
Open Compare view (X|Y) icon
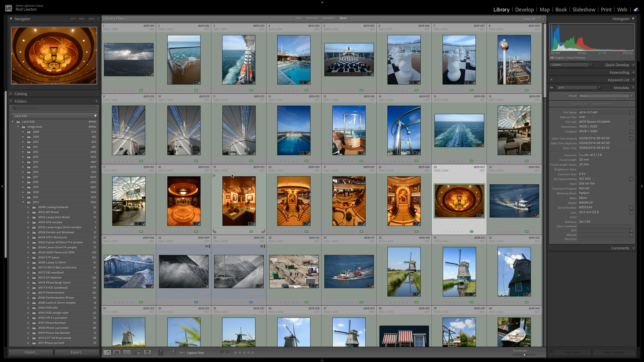(x=127, y=352)
